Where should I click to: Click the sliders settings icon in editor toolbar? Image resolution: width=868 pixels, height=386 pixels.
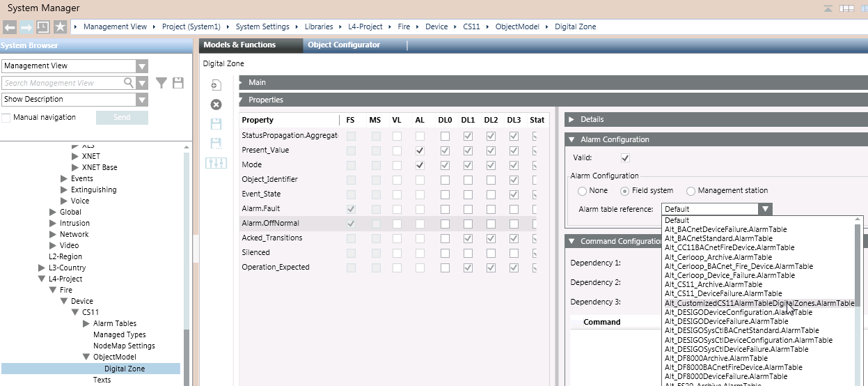point(216,162)
